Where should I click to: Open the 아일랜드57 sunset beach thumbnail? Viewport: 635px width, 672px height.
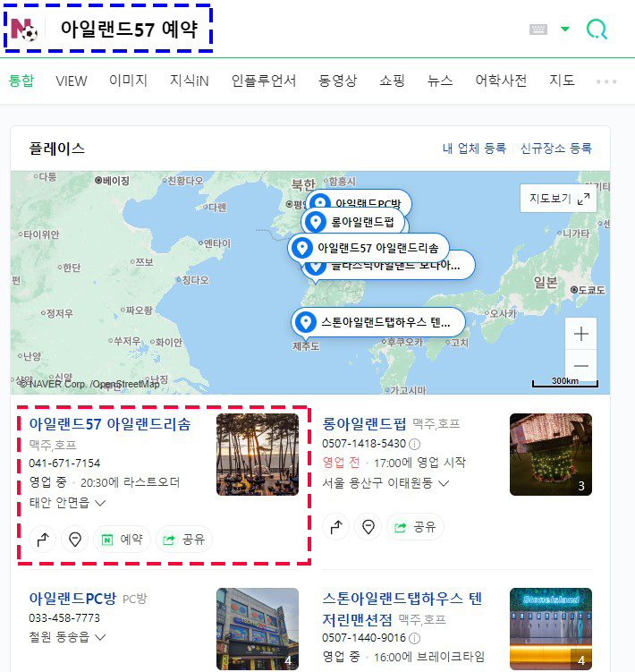point(257,455)
